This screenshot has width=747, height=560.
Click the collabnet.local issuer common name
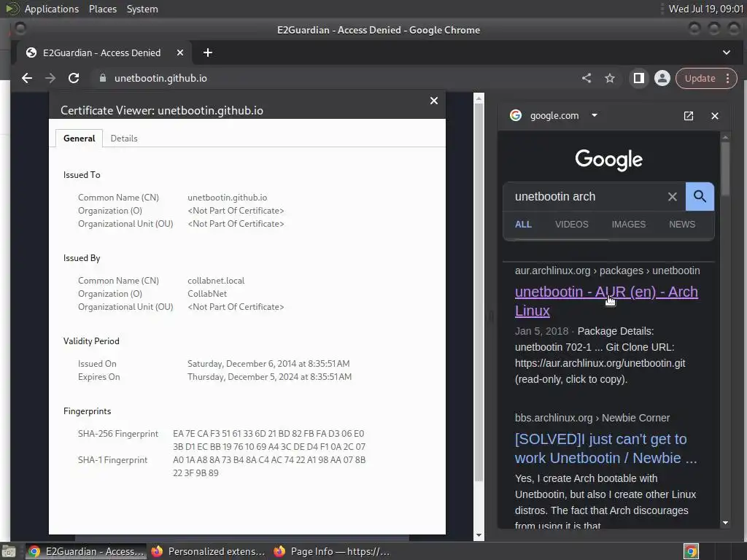pos(216,281)
